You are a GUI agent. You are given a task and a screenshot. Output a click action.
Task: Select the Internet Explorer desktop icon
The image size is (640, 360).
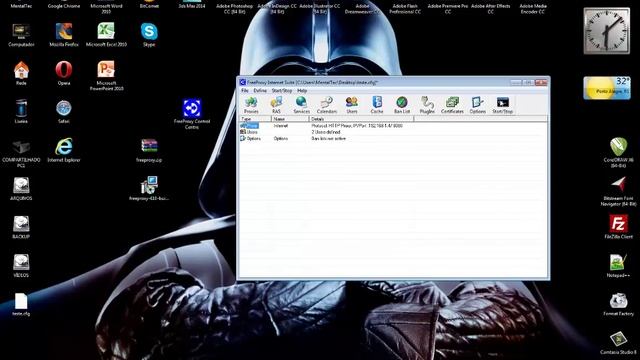pos(64,150)
